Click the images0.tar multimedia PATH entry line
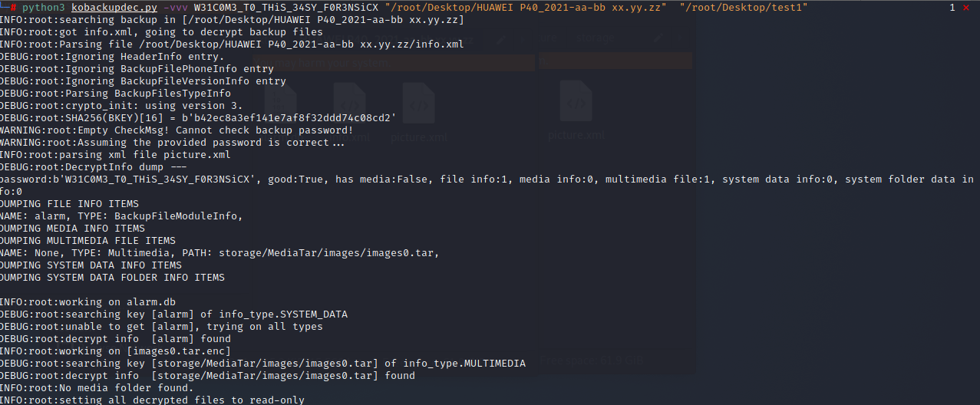The height and width of the screenshot is (405, 980). [x=219, y=253]
